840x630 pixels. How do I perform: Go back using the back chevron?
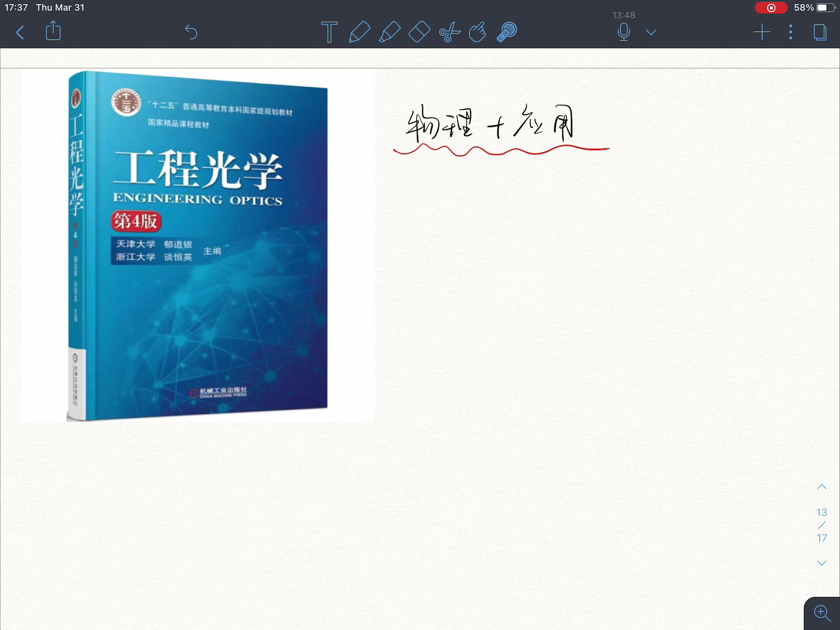click(x=20, y=32)
